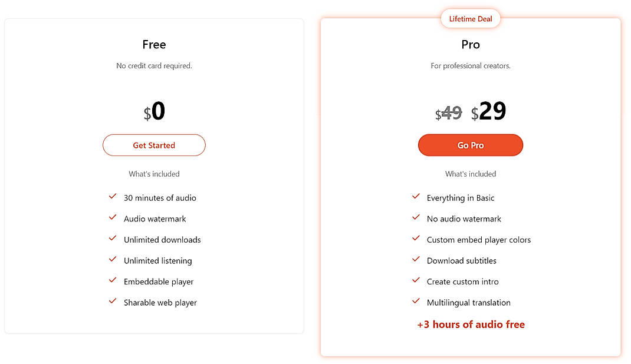Click the checkmark beside No audio watermark
The image size is (631, 364).
416,217
